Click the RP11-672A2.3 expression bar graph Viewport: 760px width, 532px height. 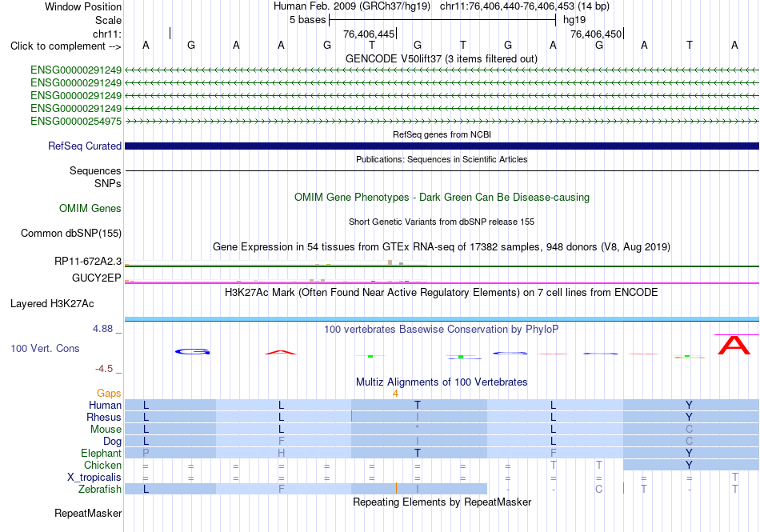276,263
